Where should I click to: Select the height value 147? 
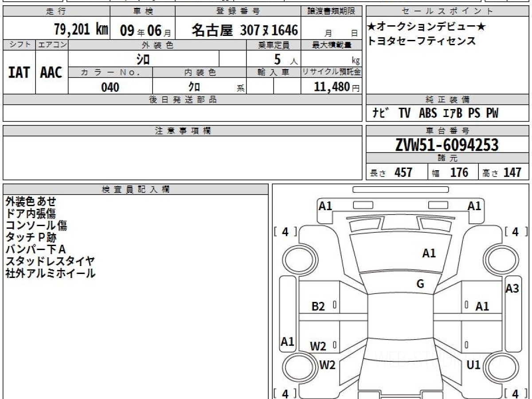[512, 172]
